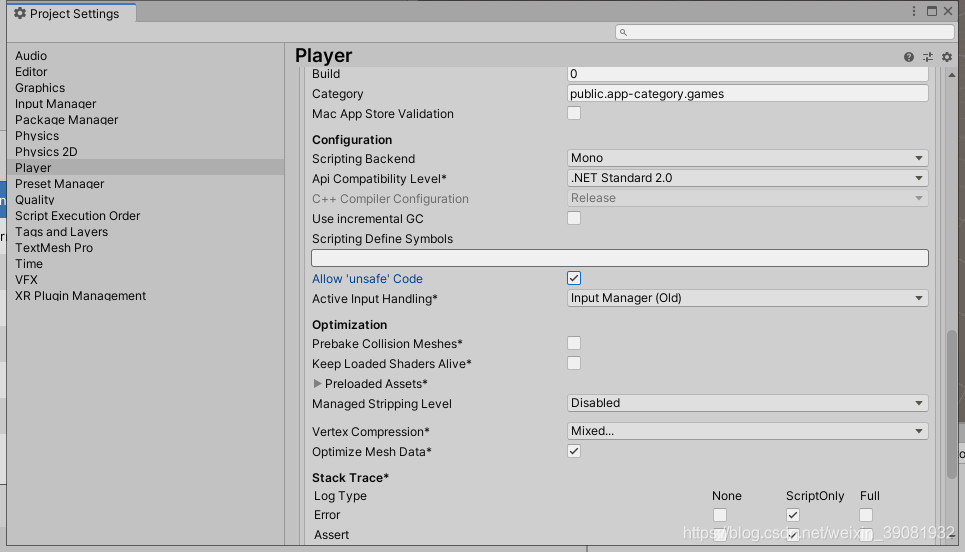
Task: Click the scrollbar up arrow
Action: [951, 74]
